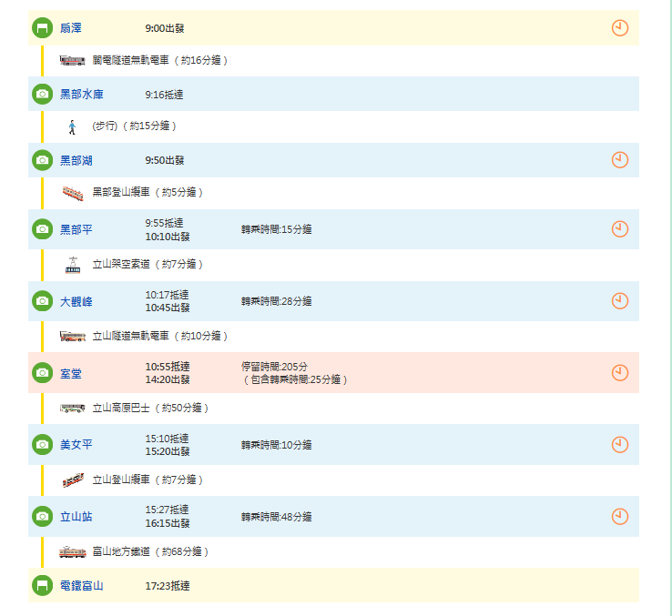The height and width of the screenshot is (616, 672).
Task: Click the clock icon in the 美女平 row
Action: [620, 444]
